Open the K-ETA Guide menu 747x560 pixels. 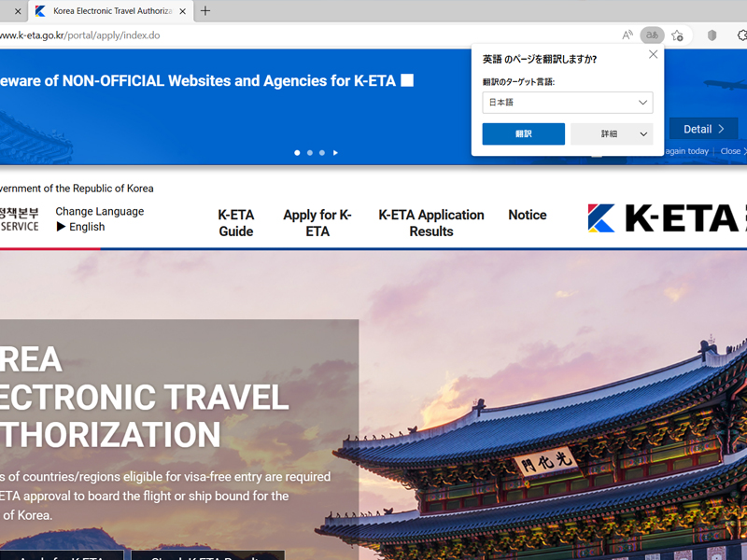tap(236, 223)
